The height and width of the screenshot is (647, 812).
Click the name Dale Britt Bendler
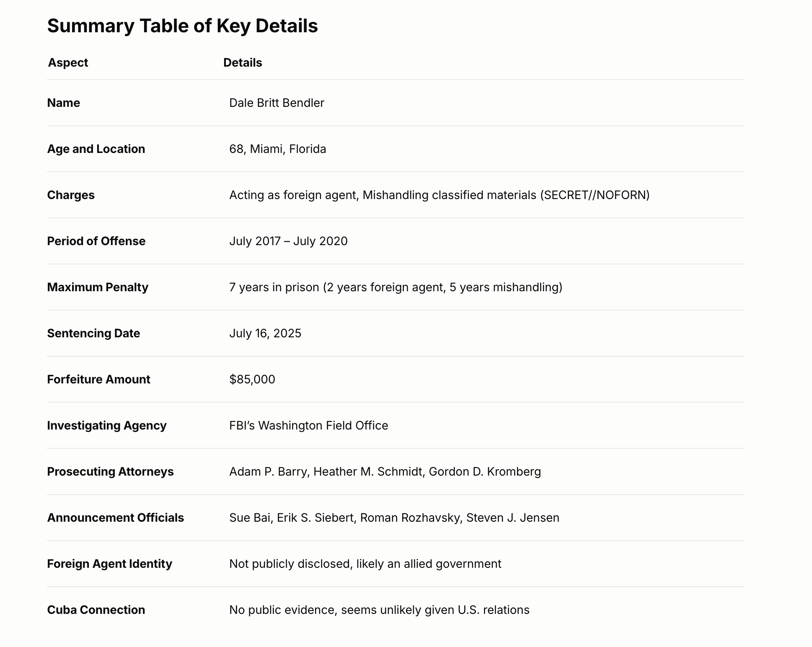[277, 103]
